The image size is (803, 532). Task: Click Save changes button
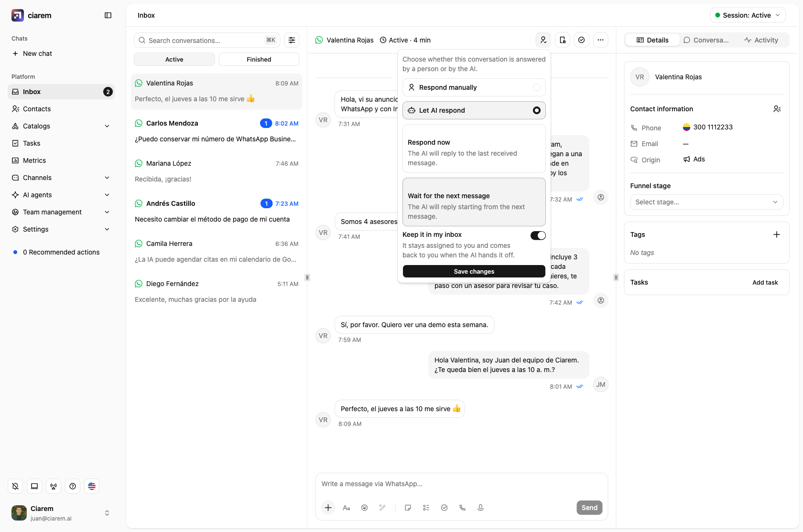(474, 271)
